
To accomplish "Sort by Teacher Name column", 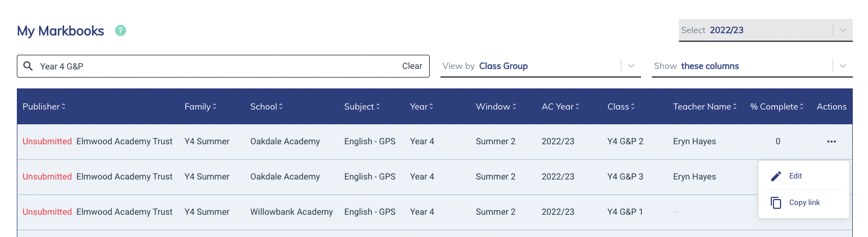I will [x=705, y=106].
